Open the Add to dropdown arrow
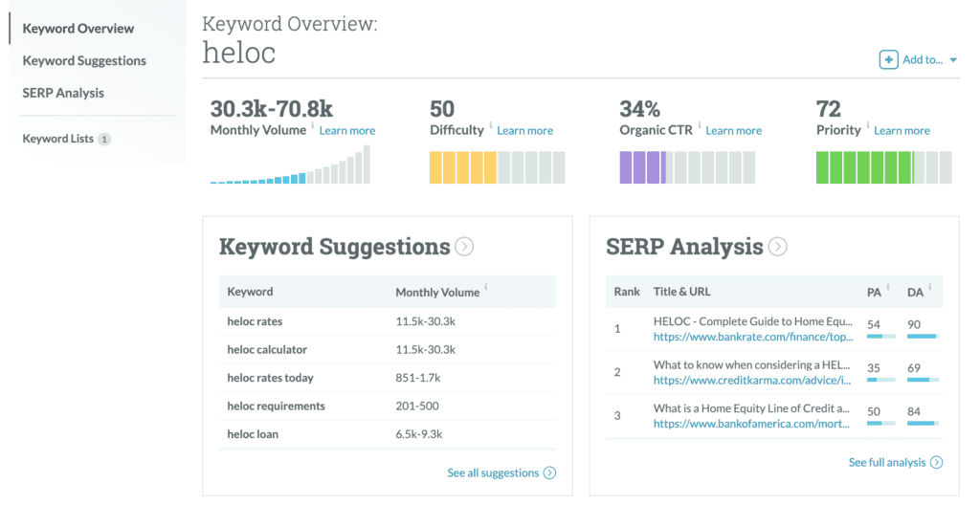980x505 pixels. 953,60
